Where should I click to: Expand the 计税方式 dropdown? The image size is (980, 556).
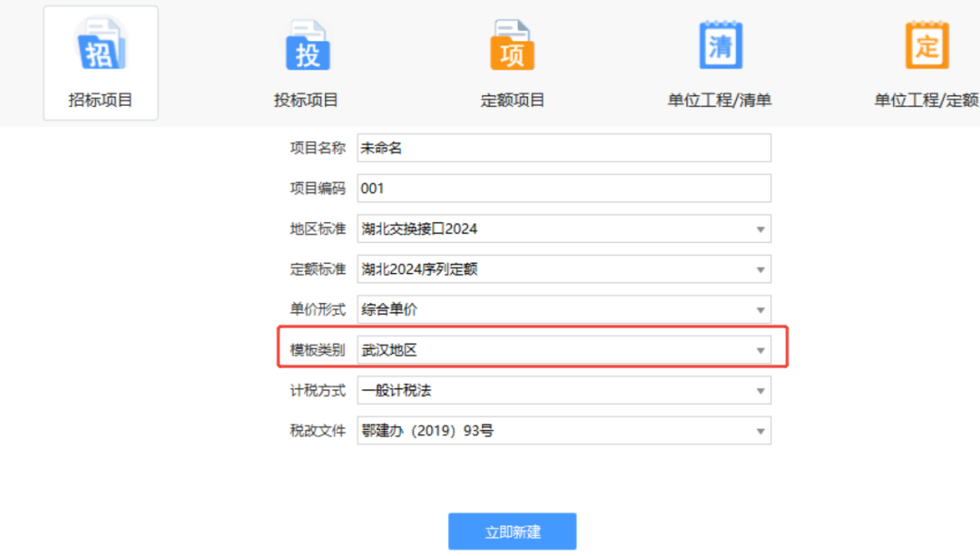760,390
